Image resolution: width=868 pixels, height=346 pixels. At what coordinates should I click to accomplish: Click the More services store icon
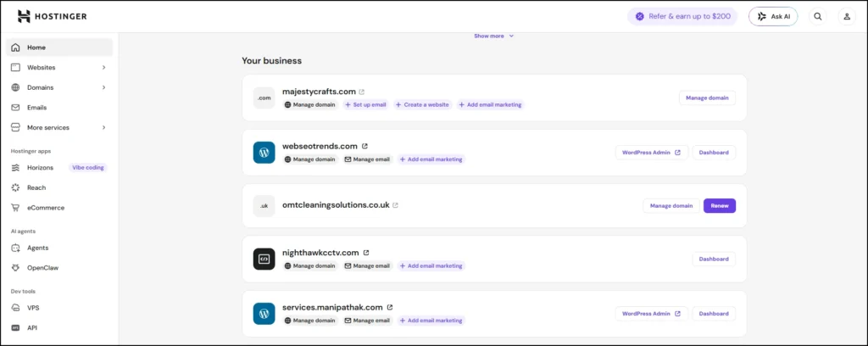[15, 127]
